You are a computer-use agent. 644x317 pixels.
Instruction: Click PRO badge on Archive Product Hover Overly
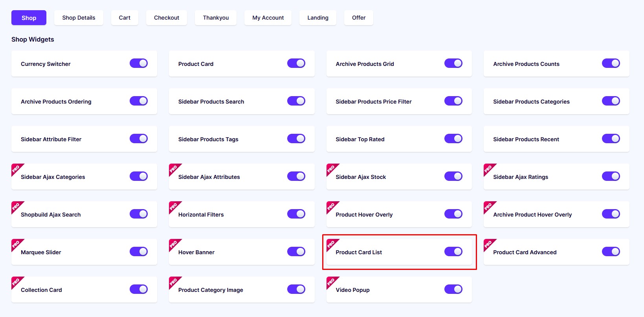pyautogui.click(x=488, y=206)
